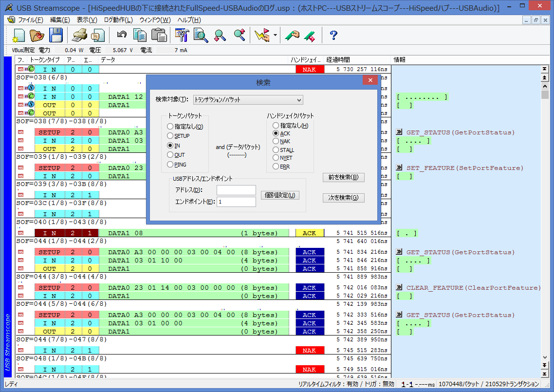The width and height of the screenshot is (554, 392).
Task: Click the 前を検索(B) button
Action: click(x=343, y=177)
